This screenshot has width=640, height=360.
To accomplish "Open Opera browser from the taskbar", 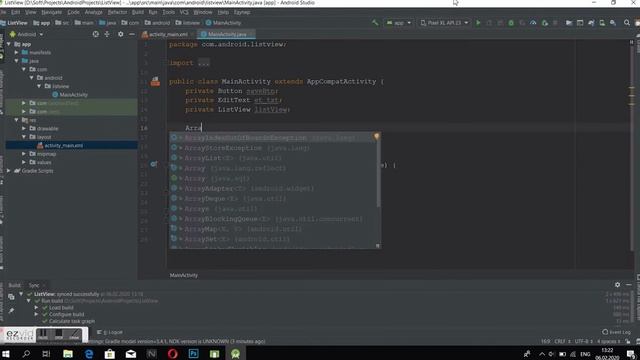I will click(x=172, y=353).
